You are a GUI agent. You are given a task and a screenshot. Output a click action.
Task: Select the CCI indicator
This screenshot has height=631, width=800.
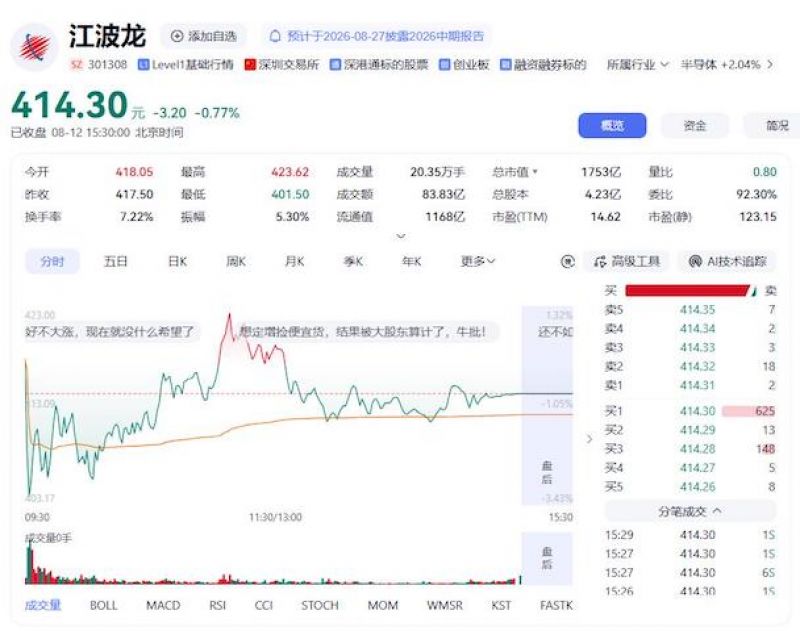click(x=264, y=605)
